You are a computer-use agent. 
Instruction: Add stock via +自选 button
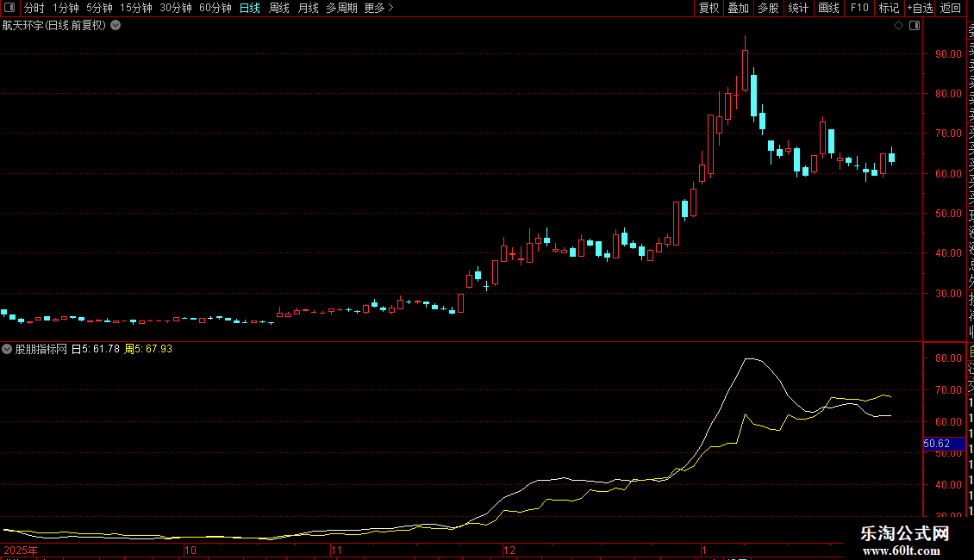click(920, 8)
